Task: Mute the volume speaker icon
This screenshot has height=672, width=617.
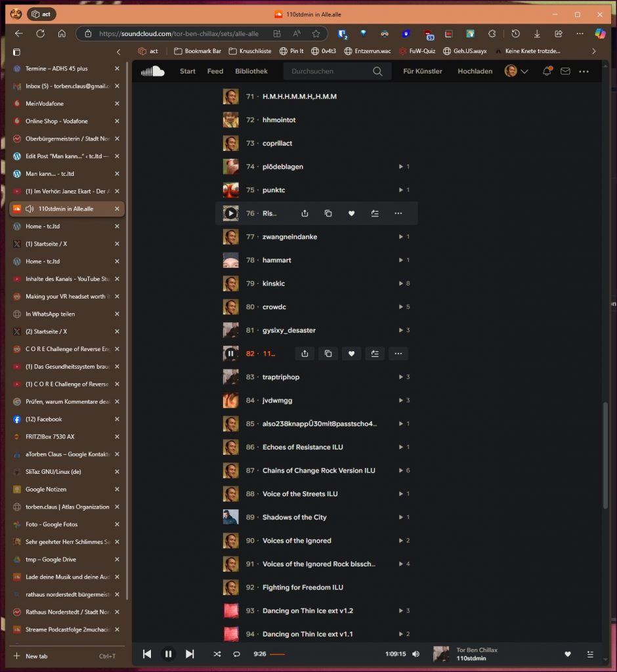Action: [416, 654]
